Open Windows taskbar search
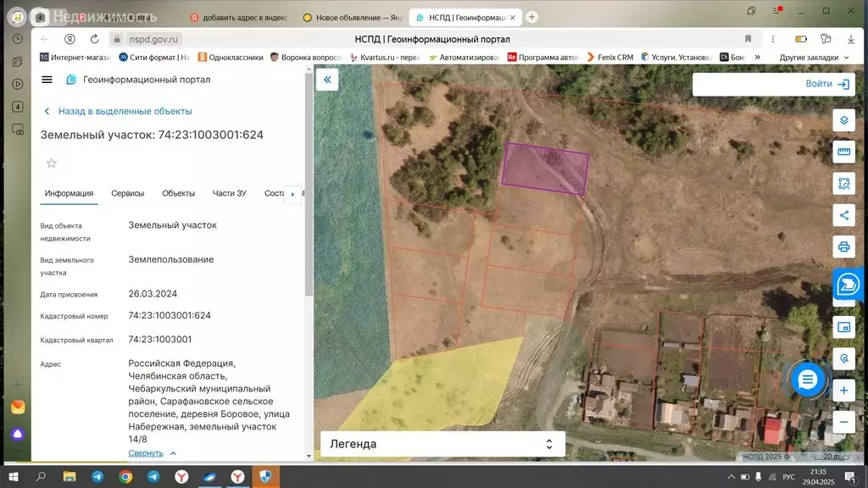This screenshot has height=488, width=868. point(41,476)
